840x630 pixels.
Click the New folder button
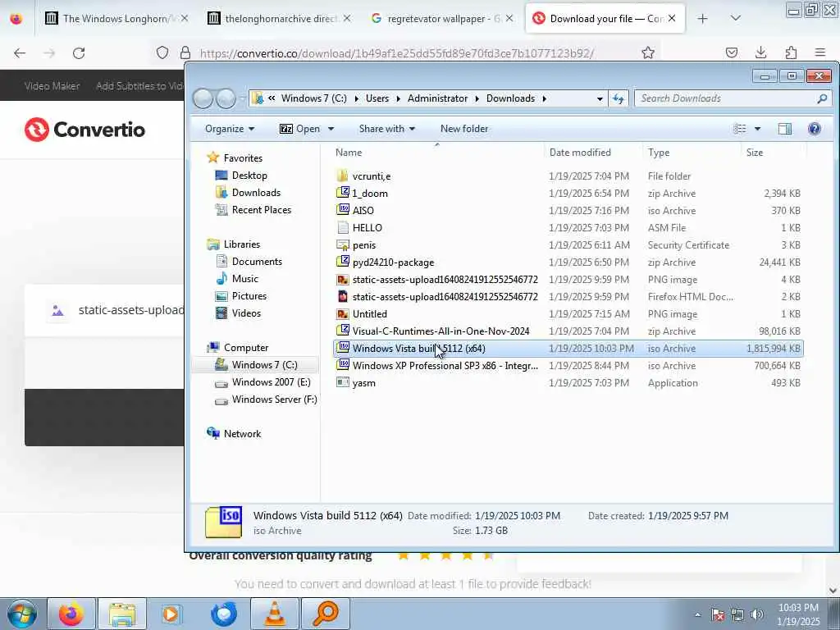pos(464,129)
